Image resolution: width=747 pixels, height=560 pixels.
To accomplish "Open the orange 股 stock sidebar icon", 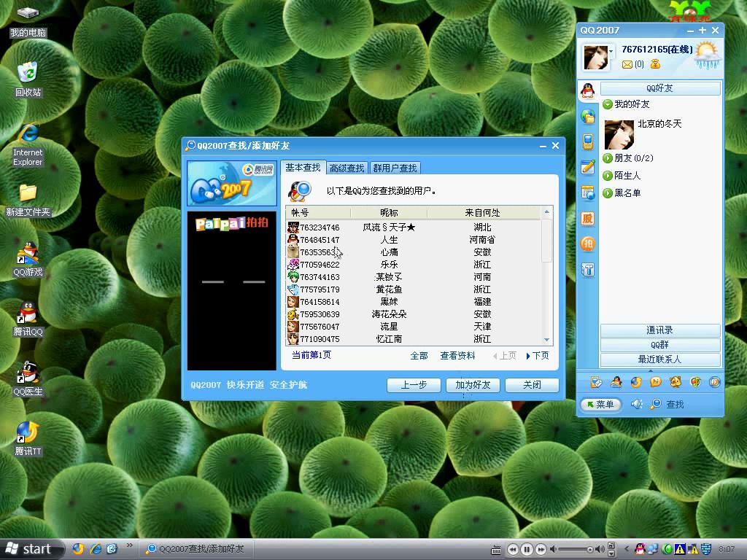I will [588, 219].
